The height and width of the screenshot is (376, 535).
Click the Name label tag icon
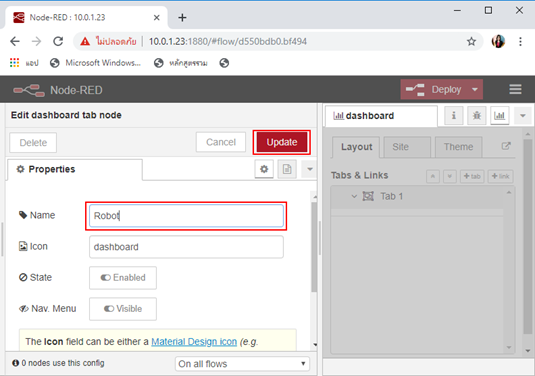click(x=23, y=215)
